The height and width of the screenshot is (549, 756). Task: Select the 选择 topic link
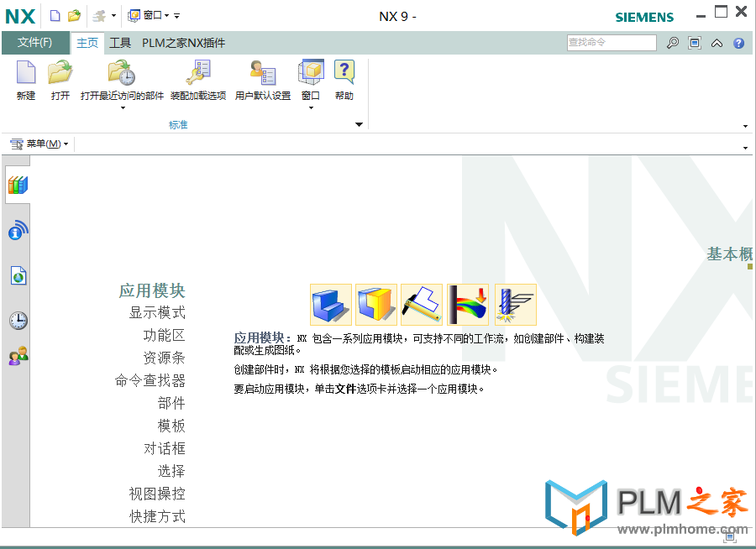171,471
